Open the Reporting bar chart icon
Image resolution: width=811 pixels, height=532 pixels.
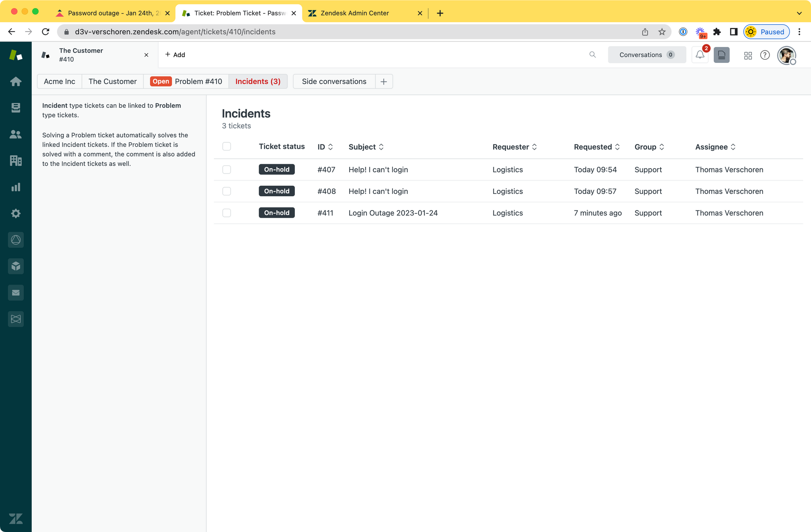pyautogui.click(x=16, y=187)
